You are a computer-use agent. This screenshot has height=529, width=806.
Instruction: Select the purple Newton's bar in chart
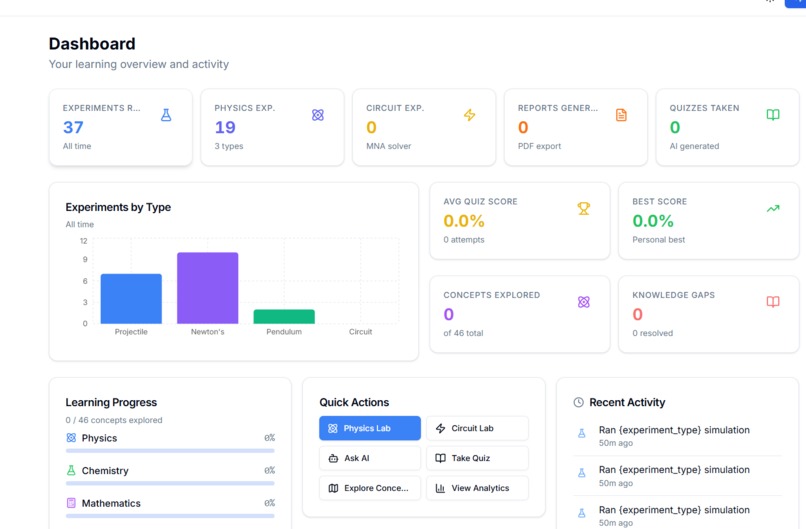click(x=208, y=288)
